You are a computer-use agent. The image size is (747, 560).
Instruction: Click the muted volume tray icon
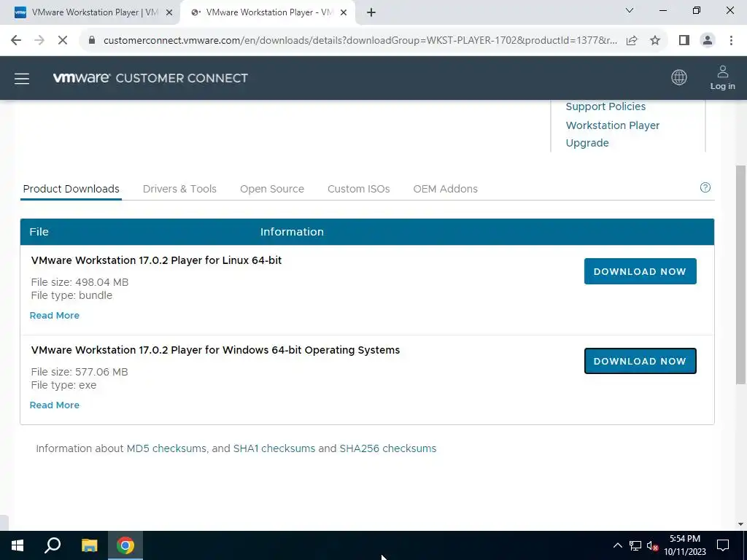click(x=651, y=545)
